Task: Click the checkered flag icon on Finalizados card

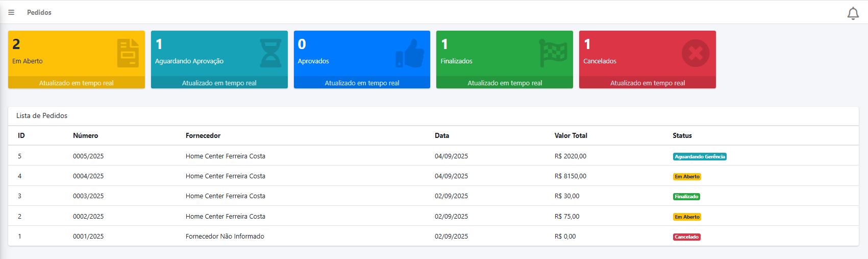Action: click(553, 53)
